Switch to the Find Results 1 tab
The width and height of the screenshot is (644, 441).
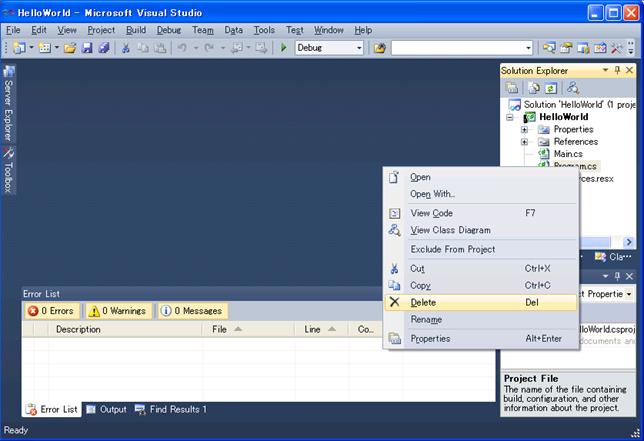pyautogui.click(x=171, y=409)
